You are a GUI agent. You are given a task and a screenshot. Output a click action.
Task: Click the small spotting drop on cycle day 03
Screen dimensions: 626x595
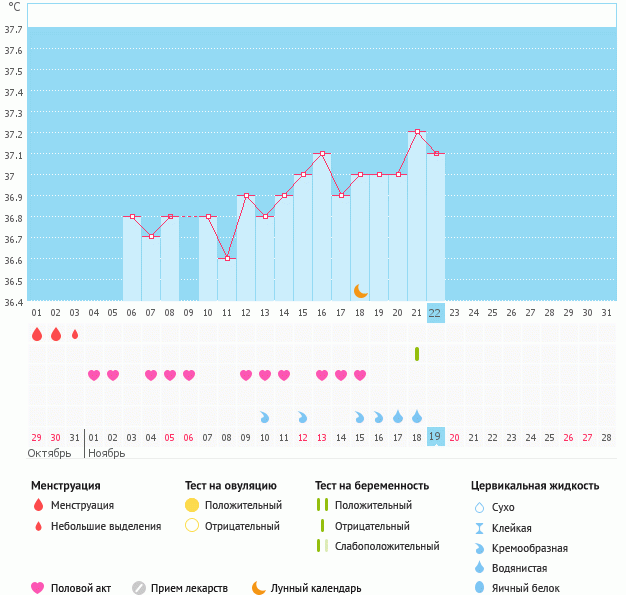(x=75, y=334)
